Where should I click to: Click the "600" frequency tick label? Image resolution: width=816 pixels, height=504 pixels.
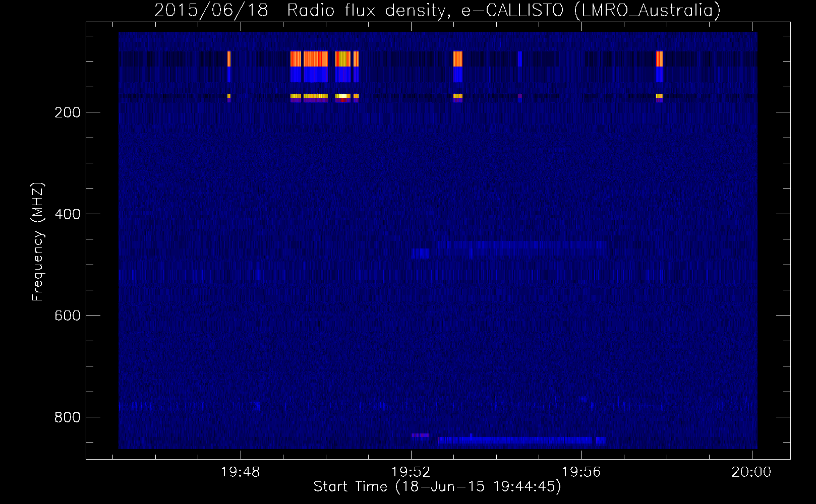click(67, 316)
